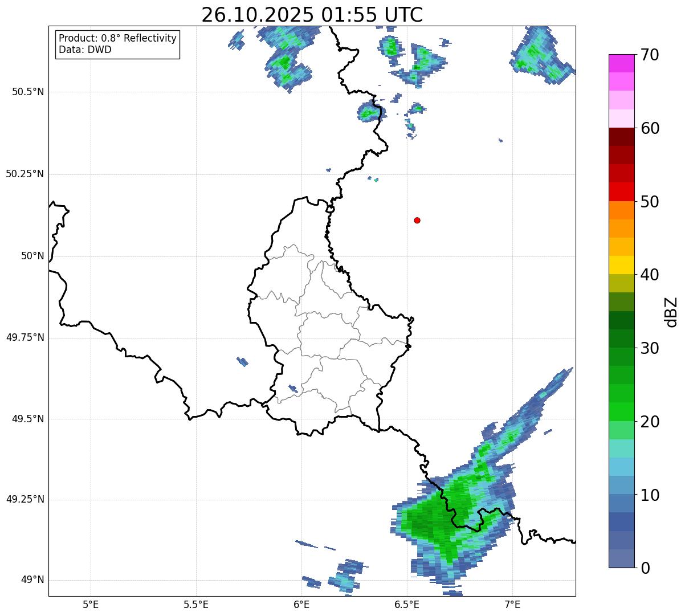Click the red location marker dot
685x616 pixels.
(x=417, y=220)
